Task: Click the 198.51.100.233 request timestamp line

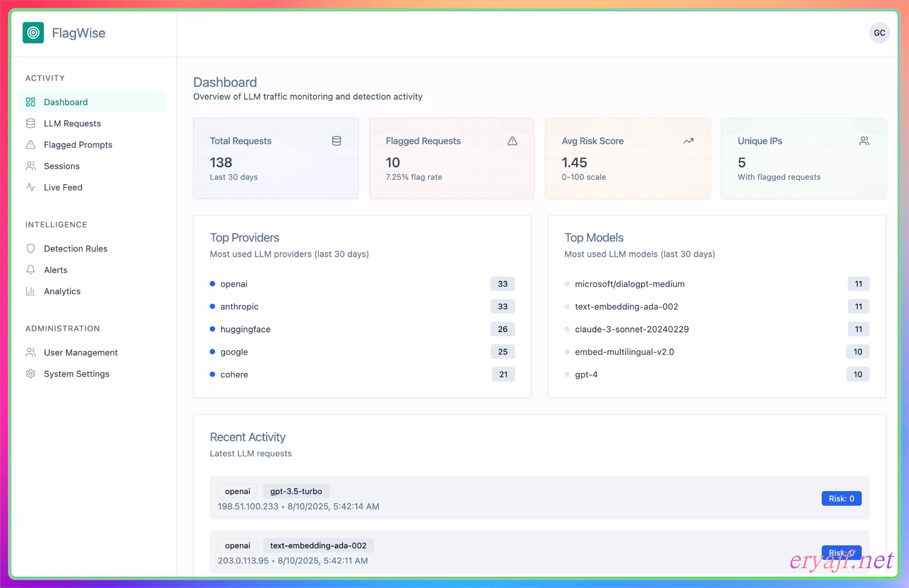Action: click(x=299, y=506)
